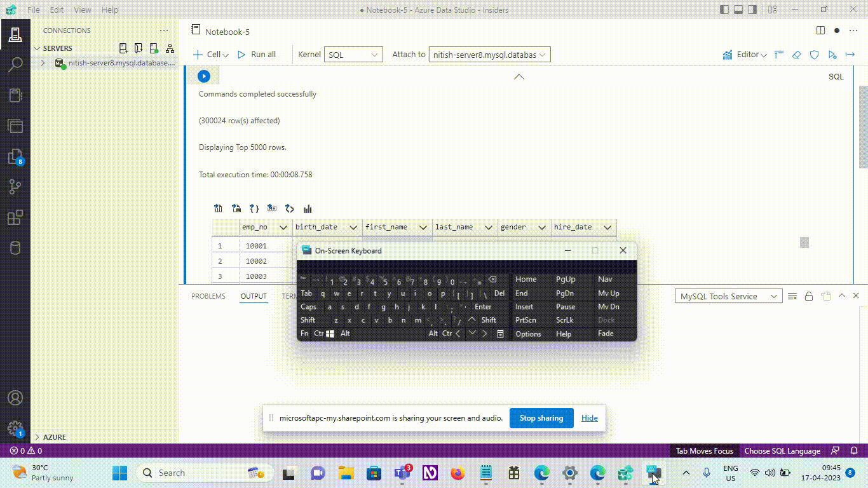The image size is (868, 488).
Task: Open the Help menu
Action: point(110,10)
